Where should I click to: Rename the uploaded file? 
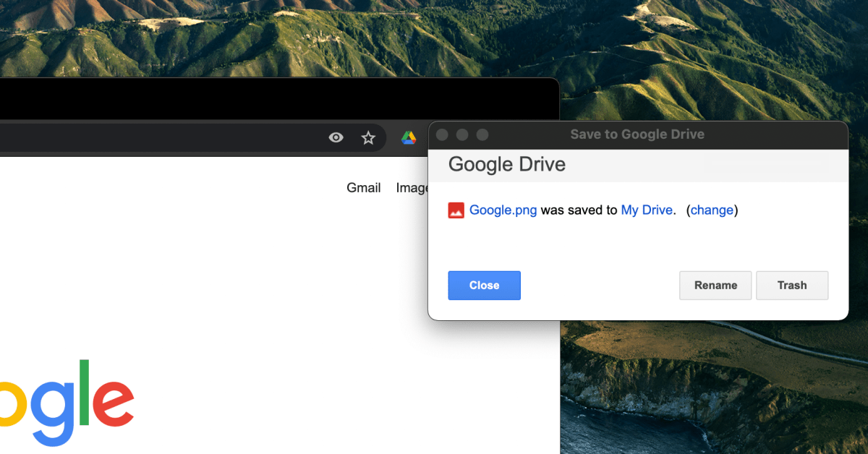tap(715, 285)
